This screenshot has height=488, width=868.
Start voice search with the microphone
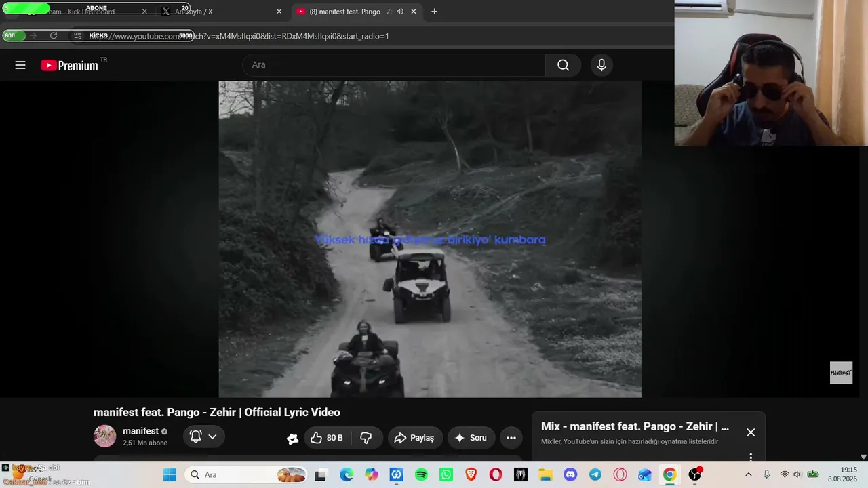click(601, 65)
